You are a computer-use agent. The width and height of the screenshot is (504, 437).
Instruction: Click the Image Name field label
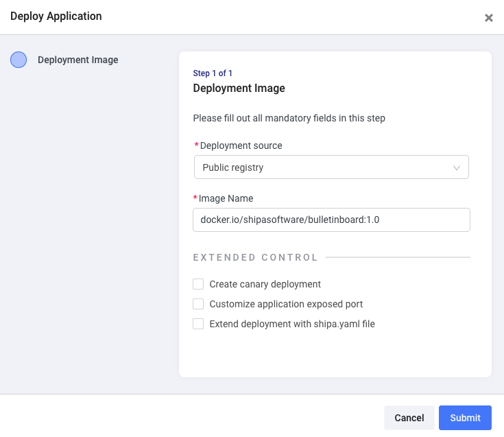pyautogui.click(x=226, y=198)
